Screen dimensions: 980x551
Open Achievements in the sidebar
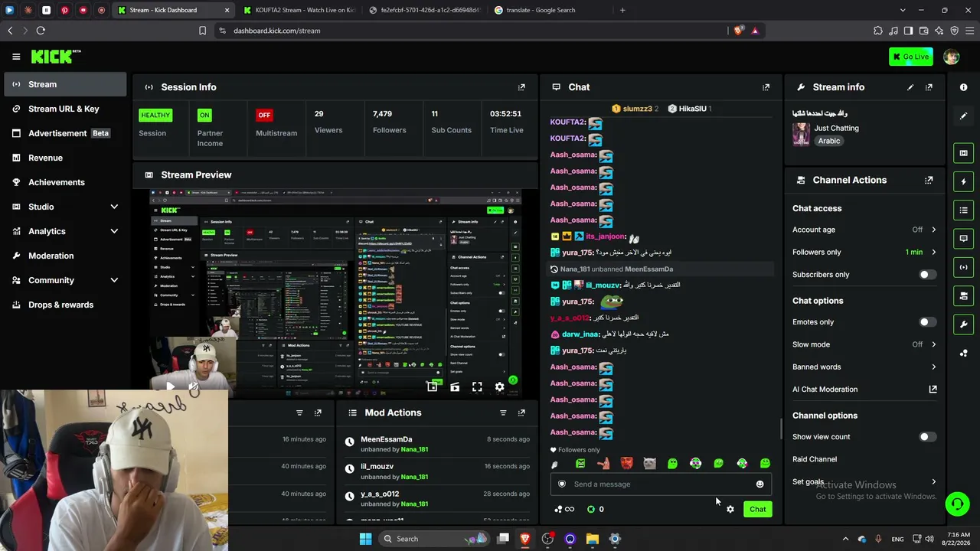pos(65,182)
